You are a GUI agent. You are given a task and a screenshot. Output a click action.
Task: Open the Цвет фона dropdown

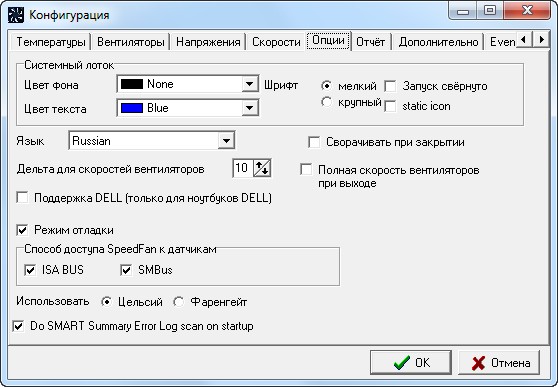pyautogui.click(x=250, y=84)
